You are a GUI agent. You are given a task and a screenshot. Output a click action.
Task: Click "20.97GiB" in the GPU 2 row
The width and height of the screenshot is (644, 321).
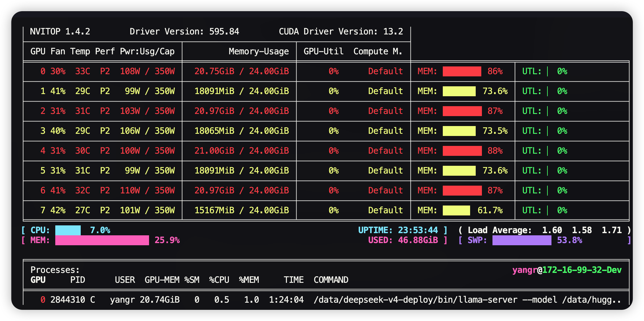[214, 111]
